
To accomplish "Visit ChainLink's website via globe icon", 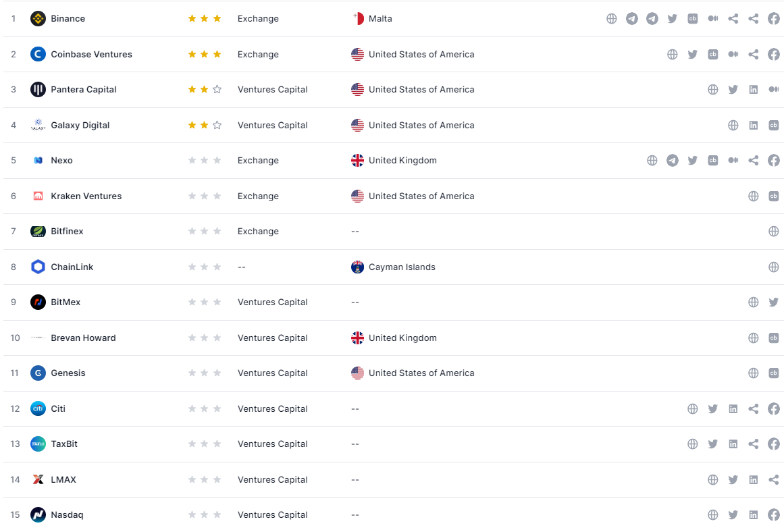I will (774, 267).
